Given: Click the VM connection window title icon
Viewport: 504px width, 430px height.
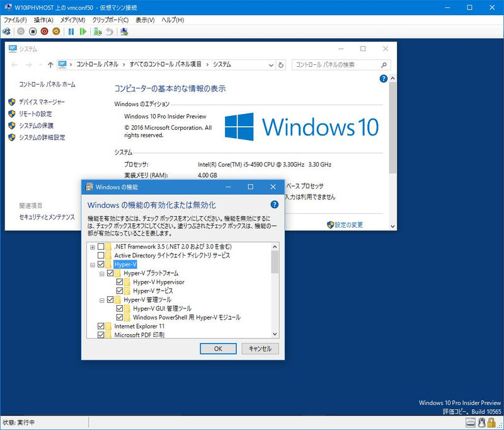Looking at the screenshot, I should coord(8,8).
